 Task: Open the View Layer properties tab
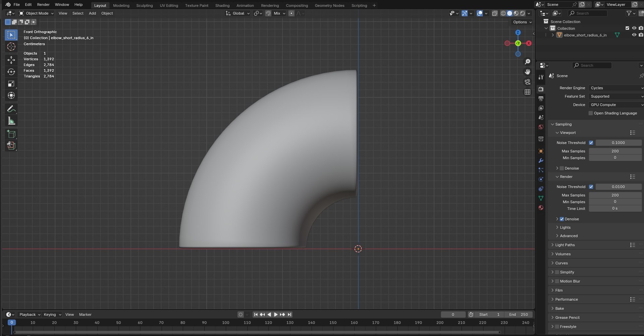(x=541, y=108)
